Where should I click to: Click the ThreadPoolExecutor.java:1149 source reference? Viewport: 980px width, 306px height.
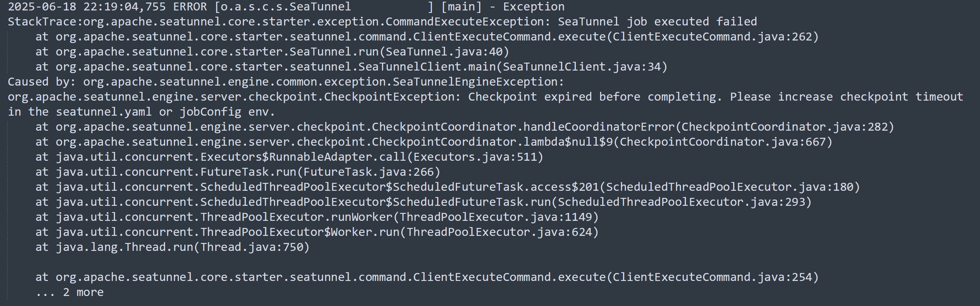(x=496, y=217)
